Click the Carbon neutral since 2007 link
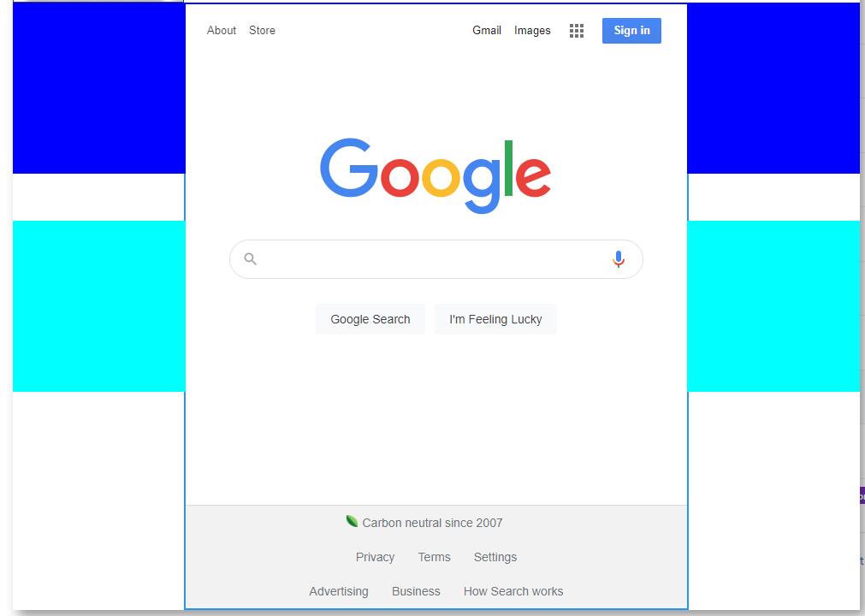This screenshot has height=616, width=865. [433, 523]
